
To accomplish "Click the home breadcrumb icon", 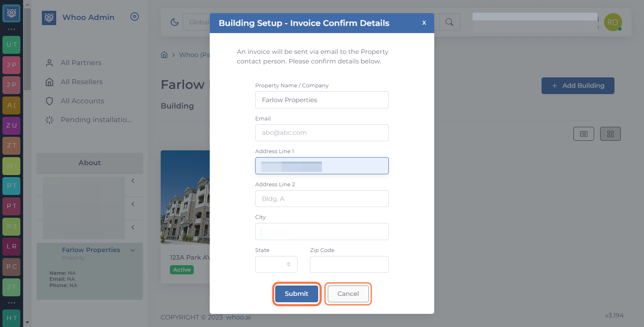I will (164, 55).
